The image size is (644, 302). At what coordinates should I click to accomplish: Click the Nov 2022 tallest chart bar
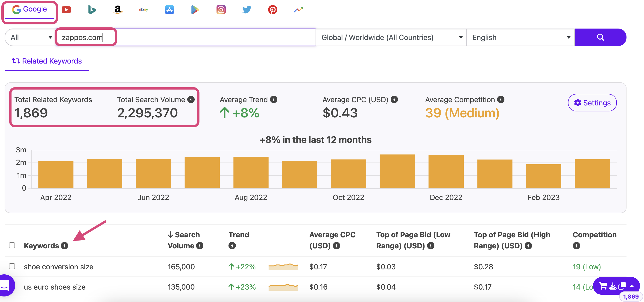(397, 171)
